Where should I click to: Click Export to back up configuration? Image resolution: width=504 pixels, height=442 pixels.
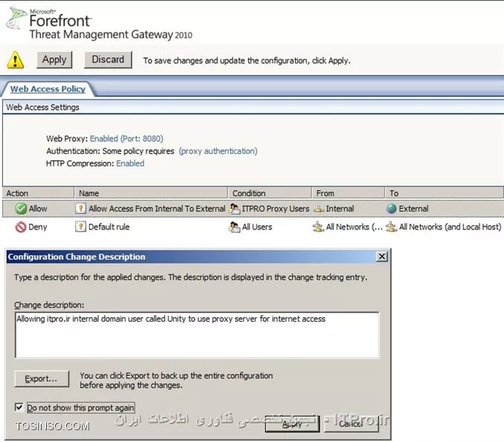[x=42, y=379]
